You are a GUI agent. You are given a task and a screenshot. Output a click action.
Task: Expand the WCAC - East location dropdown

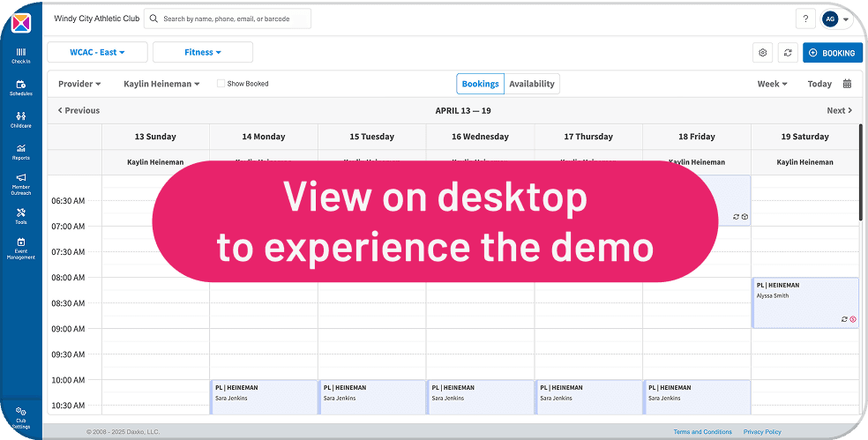[97, 52]
